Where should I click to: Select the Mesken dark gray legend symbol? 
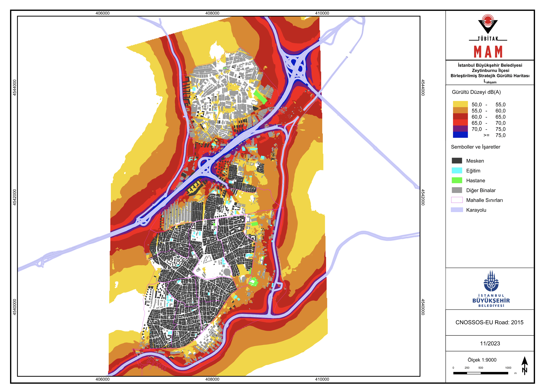pyautogui.click(x=457, y=161)
